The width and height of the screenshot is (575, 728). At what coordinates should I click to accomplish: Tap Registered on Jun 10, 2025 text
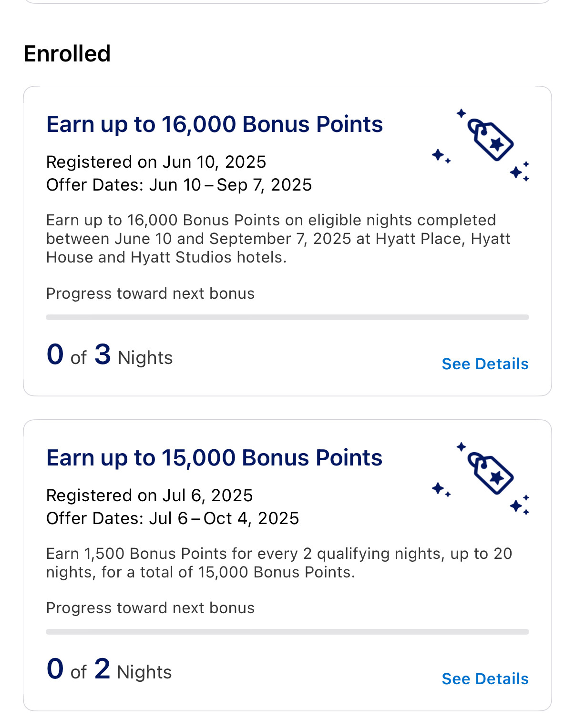click(156, 162)
